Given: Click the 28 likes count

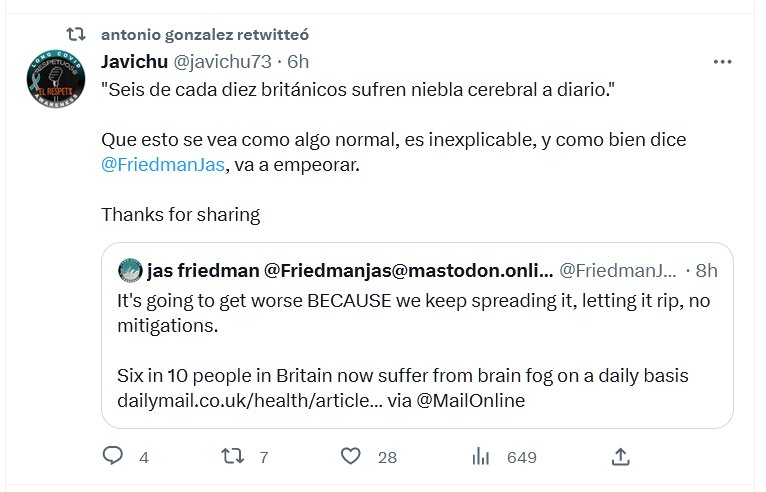Looking at the screenshot, I should click(x=387, y=457).
